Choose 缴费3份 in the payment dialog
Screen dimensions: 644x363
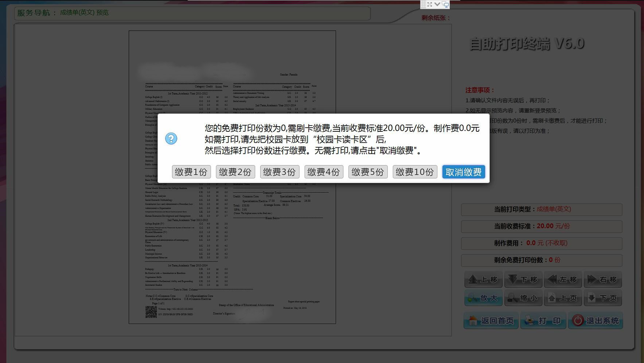coord(280,172)
